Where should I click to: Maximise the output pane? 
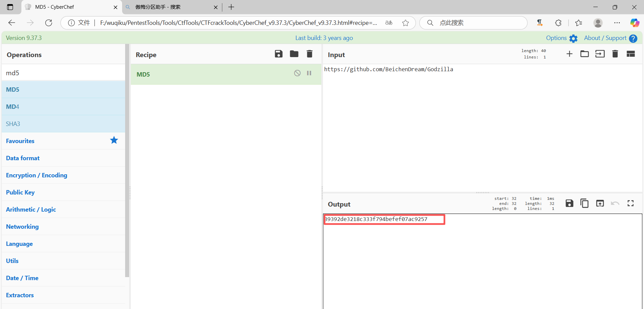[x=631, y=204]
